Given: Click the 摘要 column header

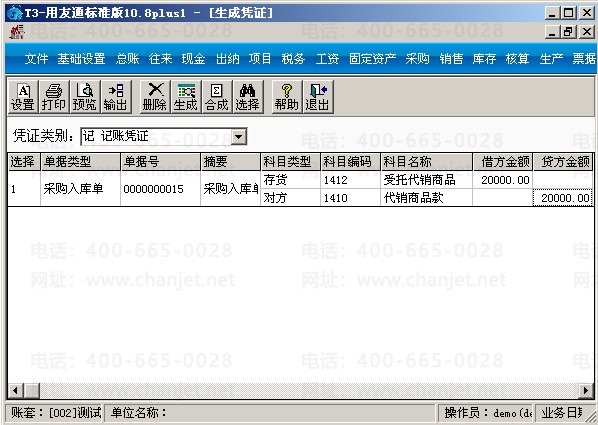Looking at the screenshot, I should tap(231, 162).
